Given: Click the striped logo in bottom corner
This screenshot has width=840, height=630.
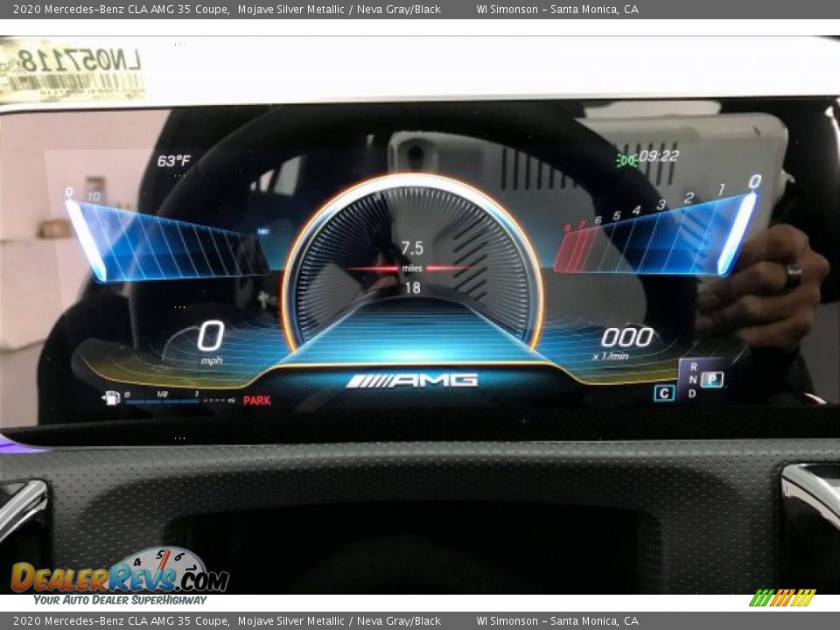Looking at the screenshot, I should point(782,598).
